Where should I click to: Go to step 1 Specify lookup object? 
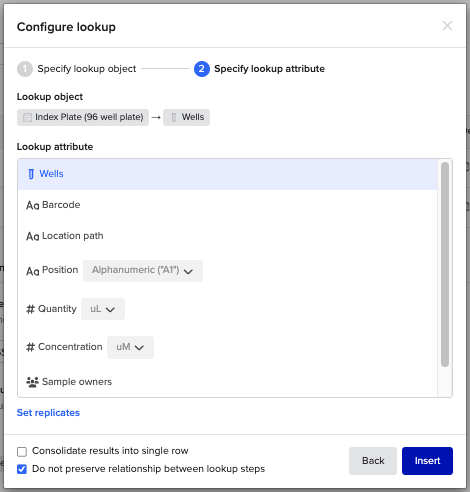77,69
